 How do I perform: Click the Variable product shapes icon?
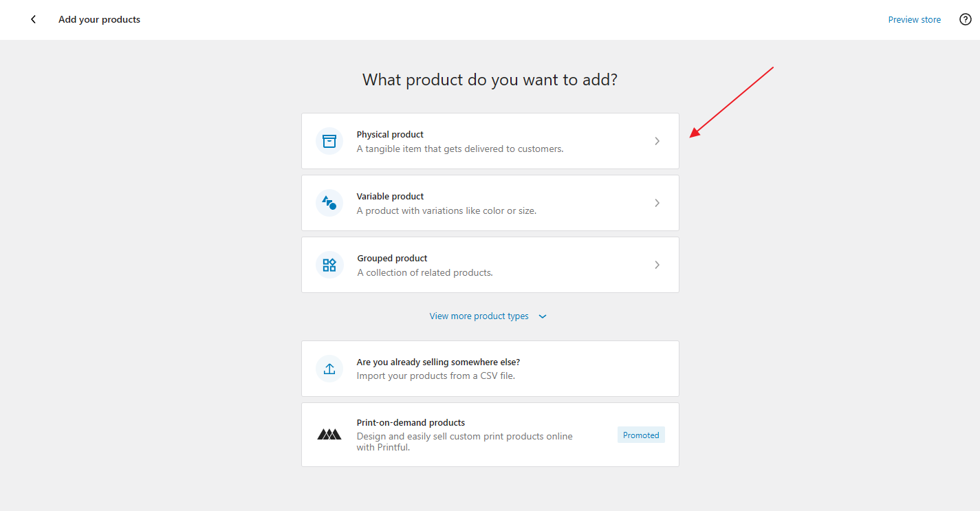click(x=329, y=203)
